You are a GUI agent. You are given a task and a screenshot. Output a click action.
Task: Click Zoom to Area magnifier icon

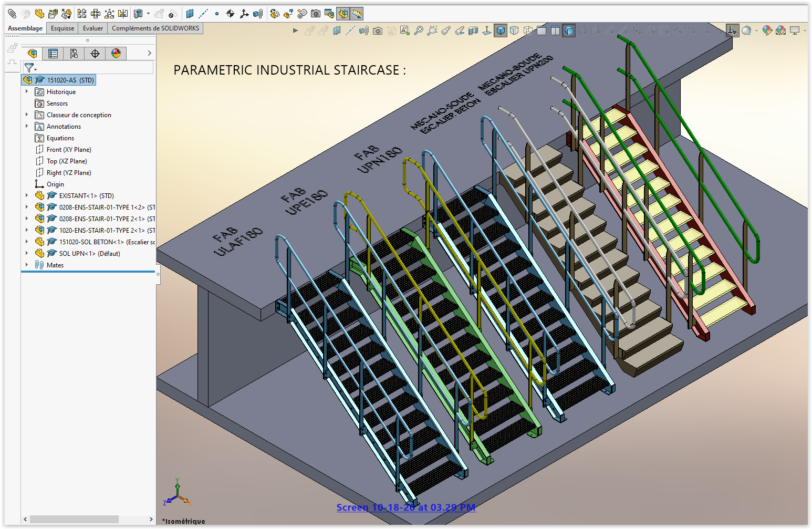432,30
